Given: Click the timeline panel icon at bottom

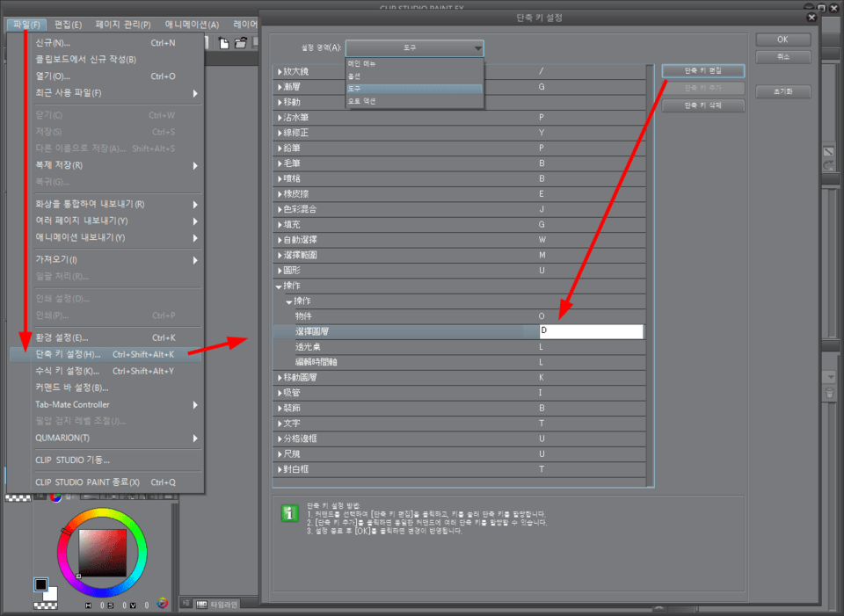Looking at the screenshot, I should (201, 604).
